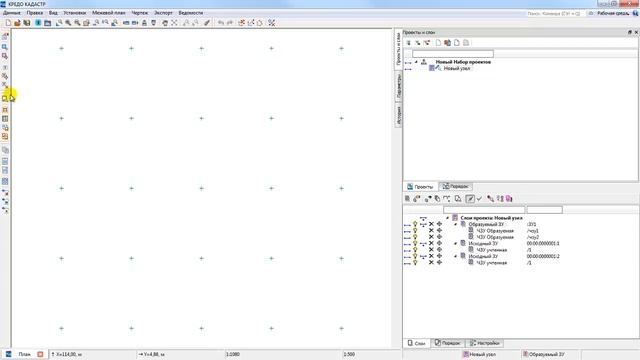Click the X=114,00 м coordinate in status bar

pyautogui.click(x=68, y=354)
